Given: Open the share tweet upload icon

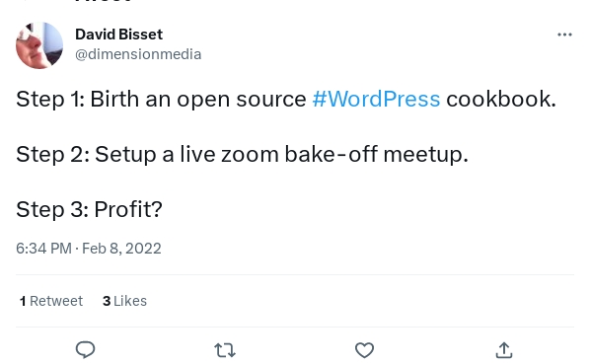Looking at the screenshot, I should [x=504, y=350].
